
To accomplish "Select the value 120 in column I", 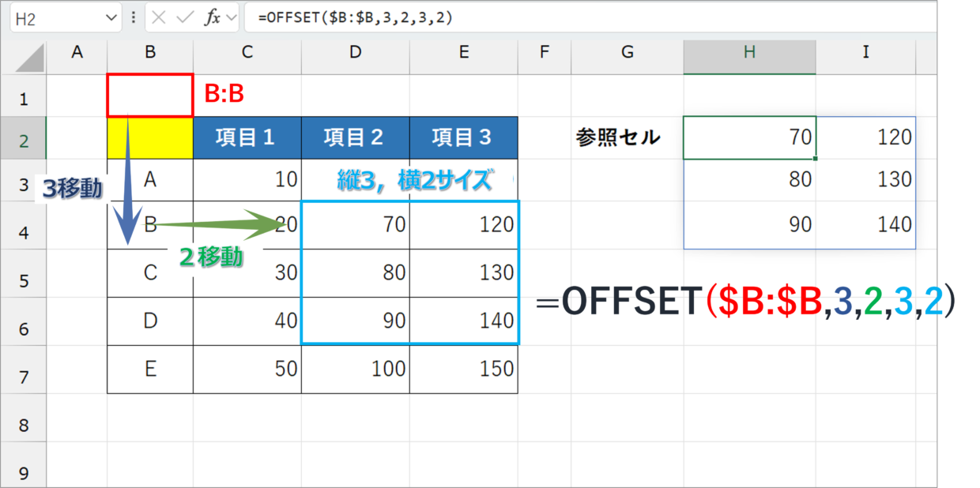I will pos(866,138).
